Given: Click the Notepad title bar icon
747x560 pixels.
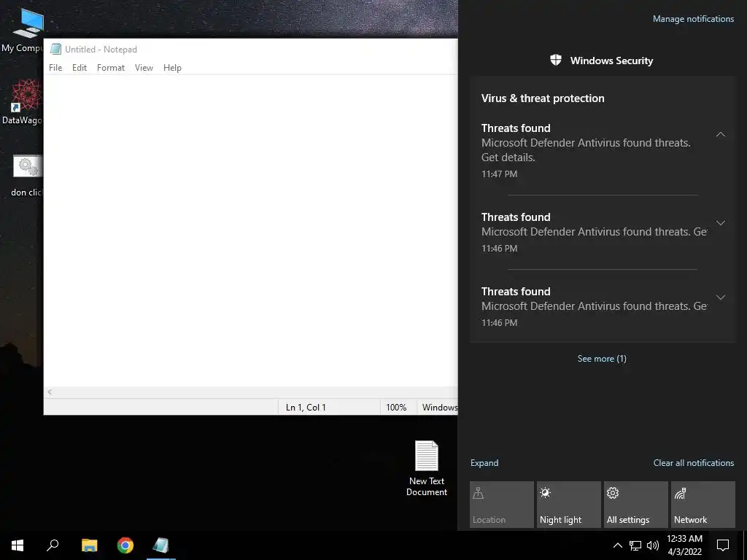Looking at the screenshot, I should click(55, 49).
